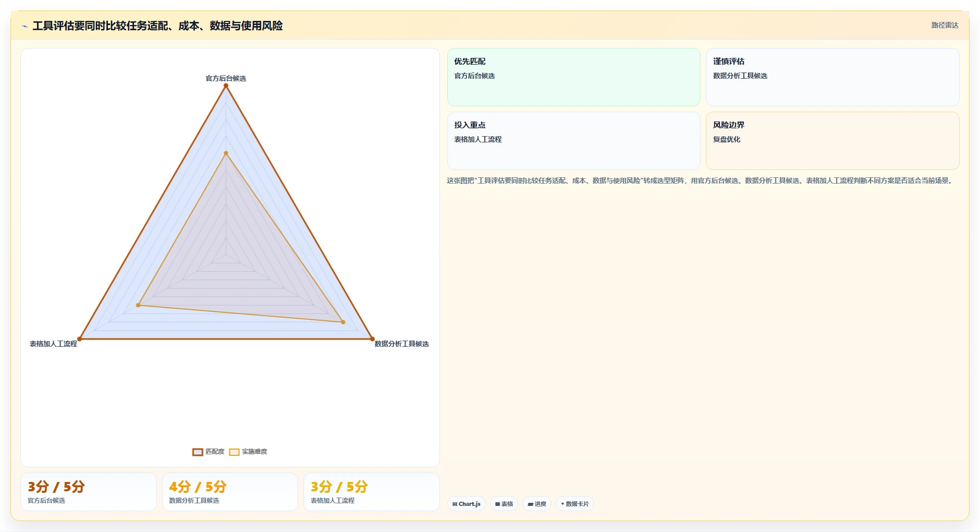The height and width of the screenshot is (532, 980).
Task: Click the 数据卡片 tag chip
Action: pyautogui.click(x=575, y=504)
